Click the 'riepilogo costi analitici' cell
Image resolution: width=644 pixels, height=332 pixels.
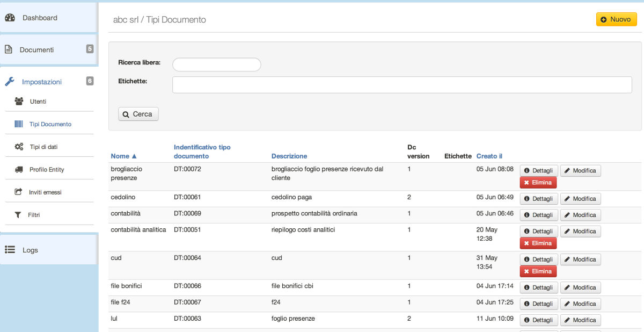click(x=303, y=229)
